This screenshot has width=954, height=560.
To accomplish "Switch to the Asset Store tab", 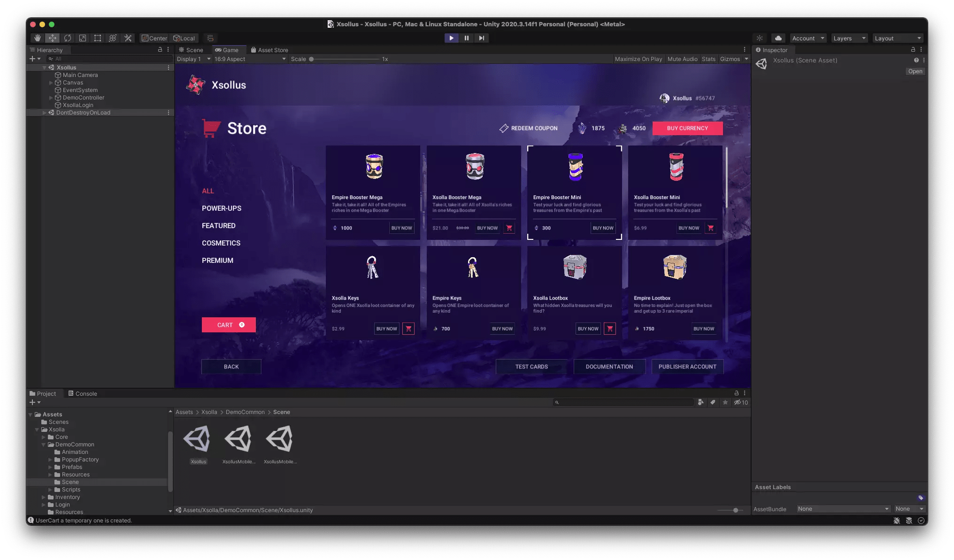I will 269,50.
